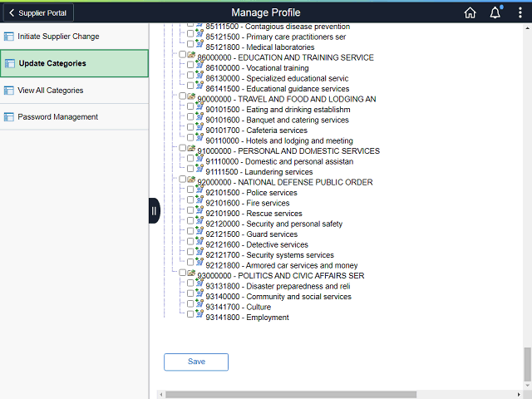Image resolution: width=532 pixels, height=399 pixels.
Task: Open the notifications bell
Action: point(495,12)
